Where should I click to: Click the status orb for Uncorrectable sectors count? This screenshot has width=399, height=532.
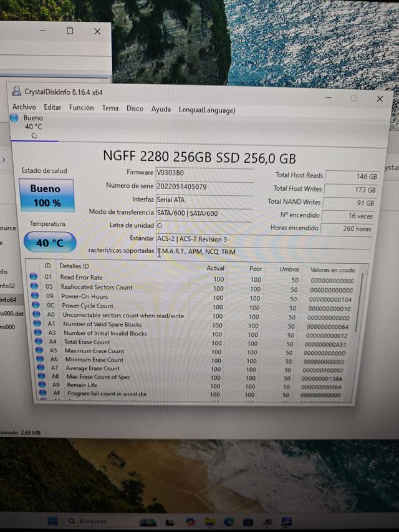pyautogui.click(x=37, y=314)
